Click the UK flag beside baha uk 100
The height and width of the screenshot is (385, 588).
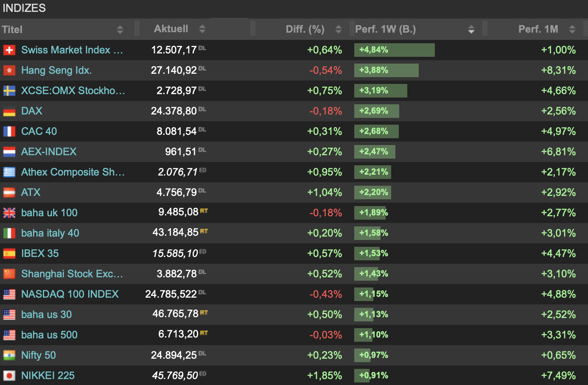click(x=9, y=213)
